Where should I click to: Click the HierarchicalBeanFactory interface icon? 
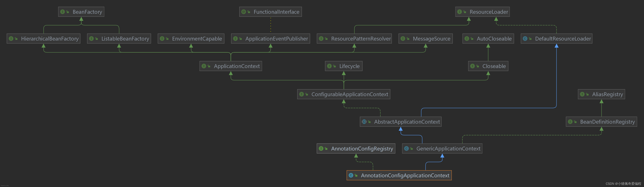point(11,39)
